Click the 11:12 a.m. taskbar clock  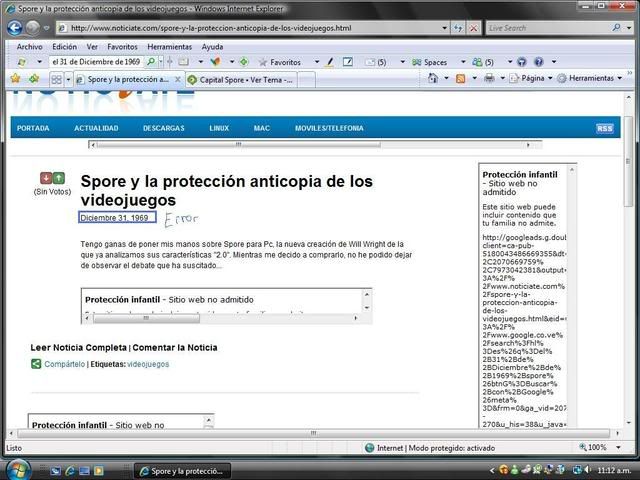tap(613, 470)
